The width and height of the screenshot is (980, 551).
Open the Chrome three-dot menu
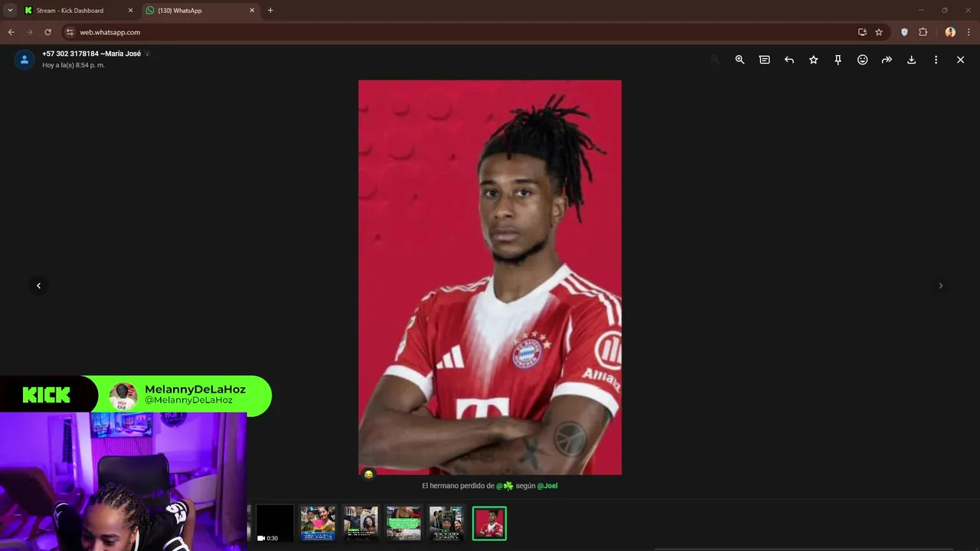click(x=969, y=32)
